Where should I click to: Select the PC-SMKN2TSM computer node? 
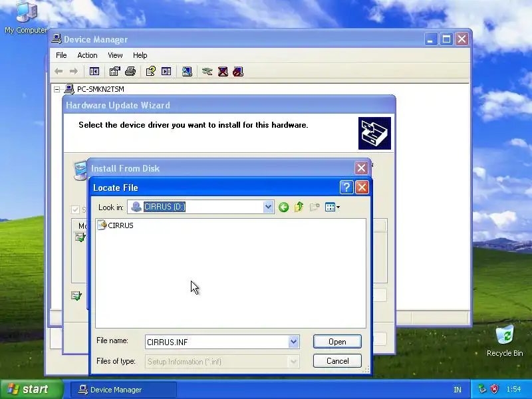point(100,89)
